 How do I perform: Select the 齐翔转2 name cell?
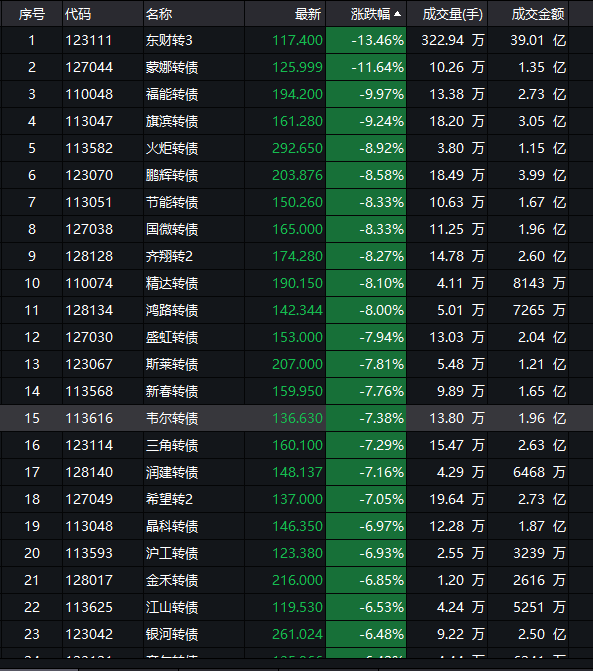(169, 256)
